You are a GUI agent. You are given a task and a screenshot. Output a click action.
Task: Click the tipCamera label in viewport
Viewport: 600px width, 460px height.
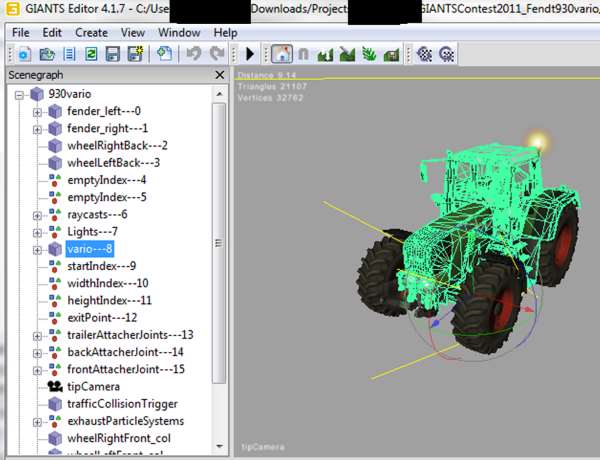click(x=263, y=447)
